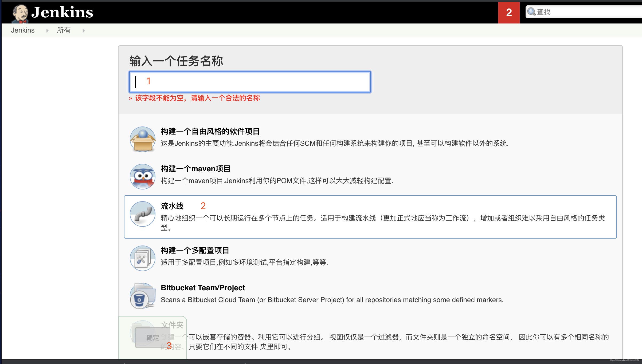Click the folder container description text
This screenshot has height=364, width=642.
(x=385, y=342)
